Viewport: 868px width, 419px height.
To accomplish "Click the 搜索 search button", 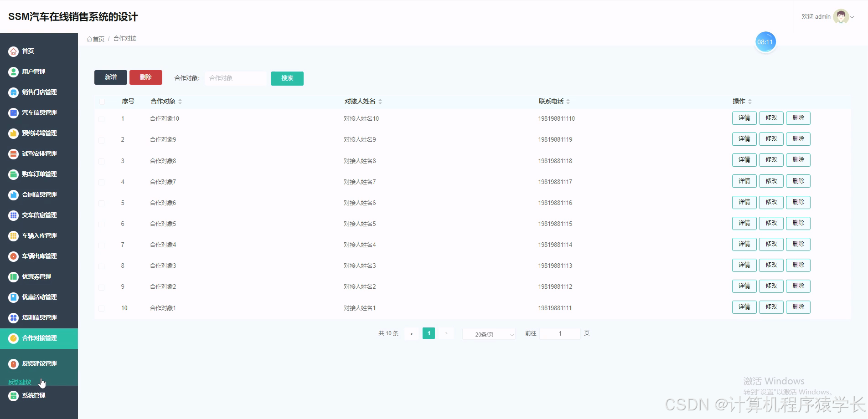I will click(287, 78).
